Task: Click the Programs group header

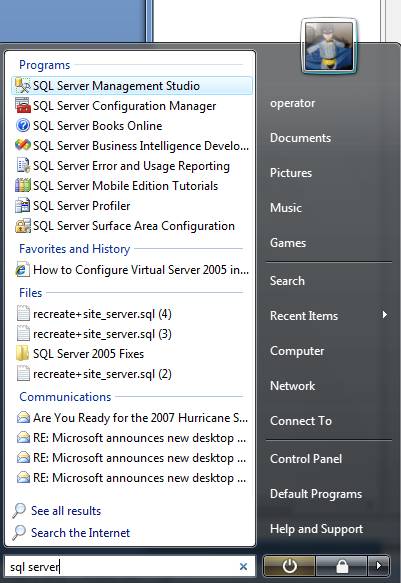Action: pos(44,65)
